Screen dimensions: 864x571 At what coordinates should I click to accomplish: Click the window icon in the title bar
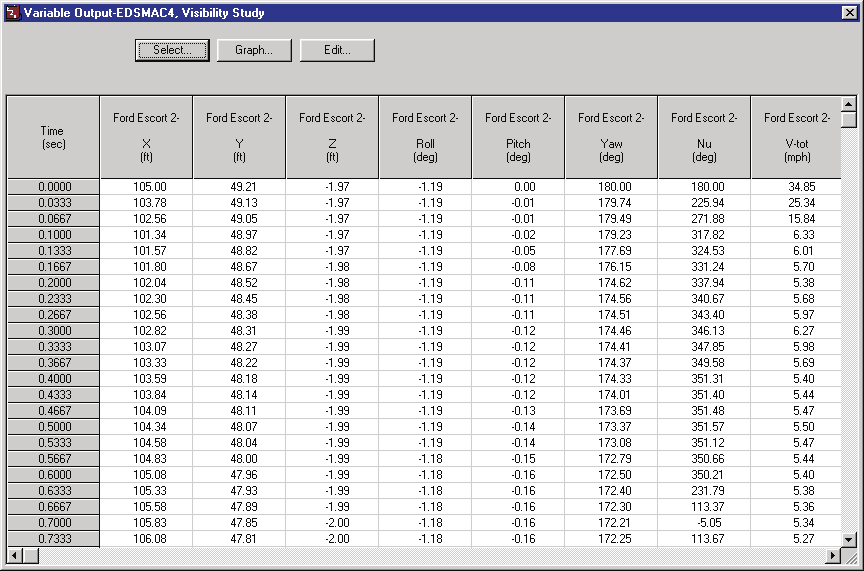pyautogui.click(x=12, y=12)
